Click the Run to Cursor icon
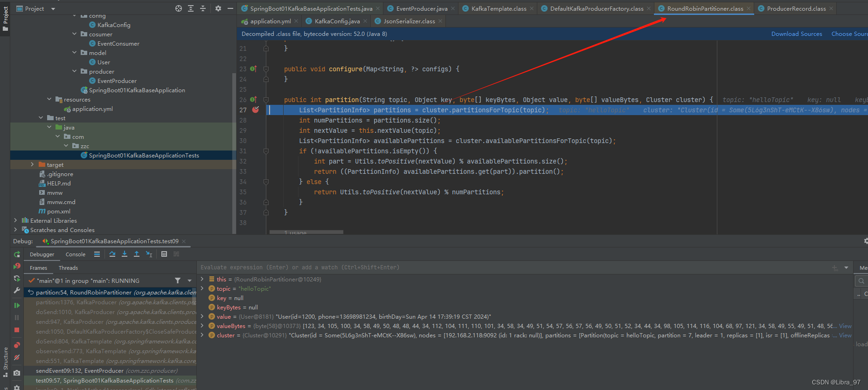Viewport: 868px width, 390px height. click(x=149, y=254)
